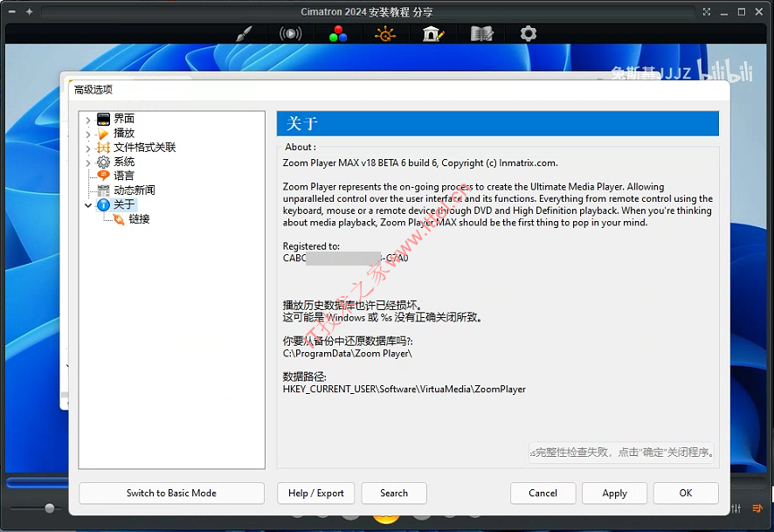
Task: Click the volume slider knob in the player
Action: (x=50, y=508)
